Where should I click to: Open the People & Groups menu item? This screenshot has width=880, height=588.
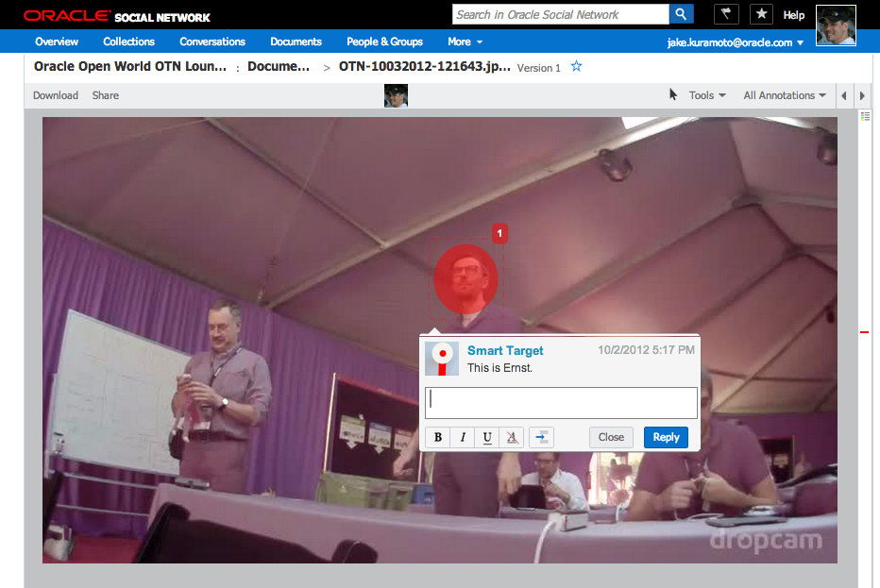pos(384,42)
